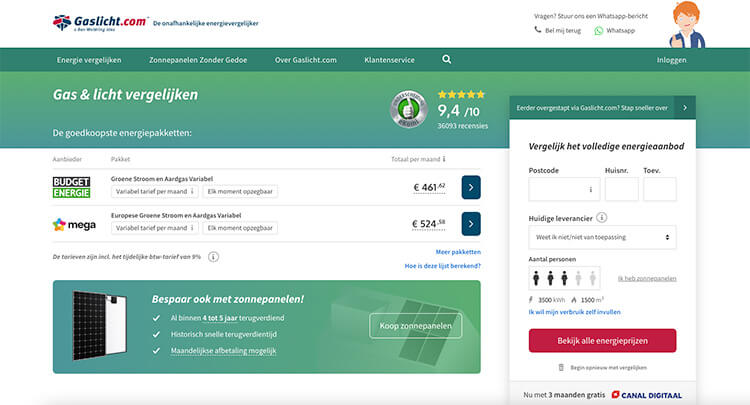
Task: Click Bekijk alle energieprijzen button
Action: point(602,340)
